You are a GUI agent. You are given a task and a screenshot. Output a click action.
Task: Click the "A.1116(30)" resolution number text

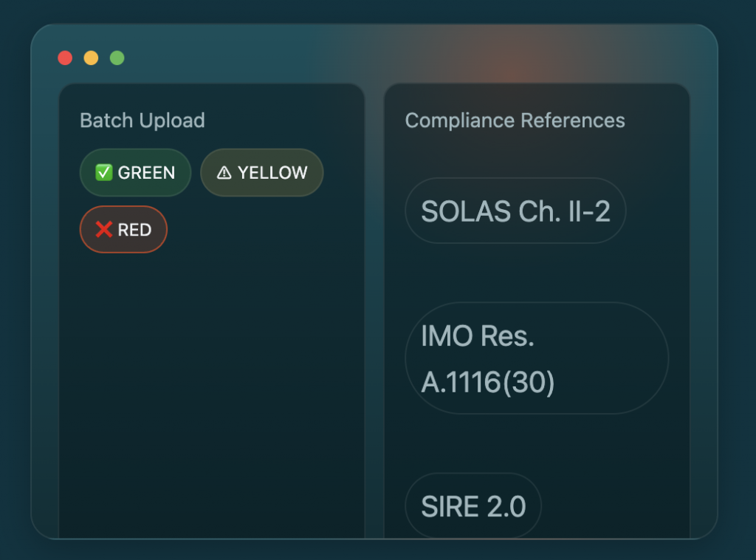pyautogui.click(x=487, y=382)
